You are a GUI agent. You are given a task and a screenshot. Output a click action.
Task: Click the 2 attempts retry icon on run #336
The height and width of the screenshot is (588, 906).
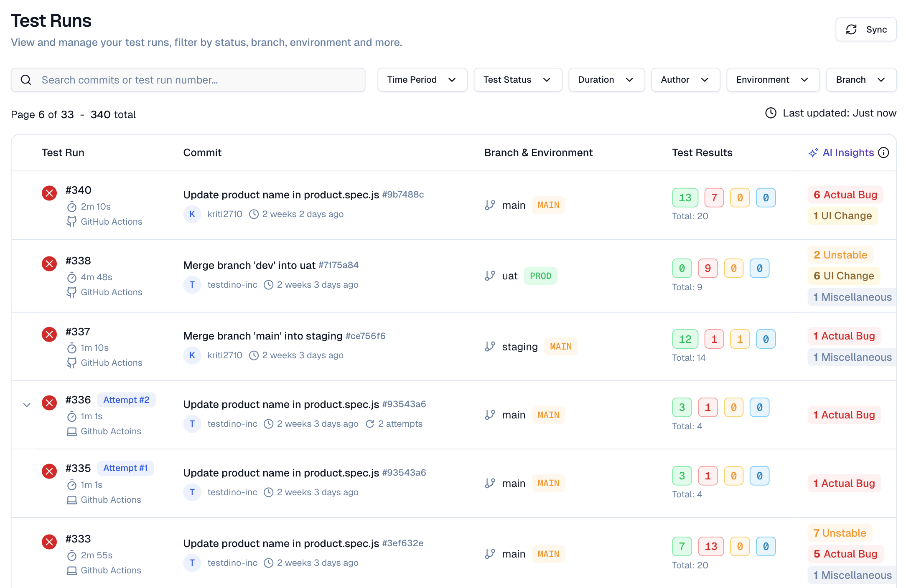[x=370, y=423]
